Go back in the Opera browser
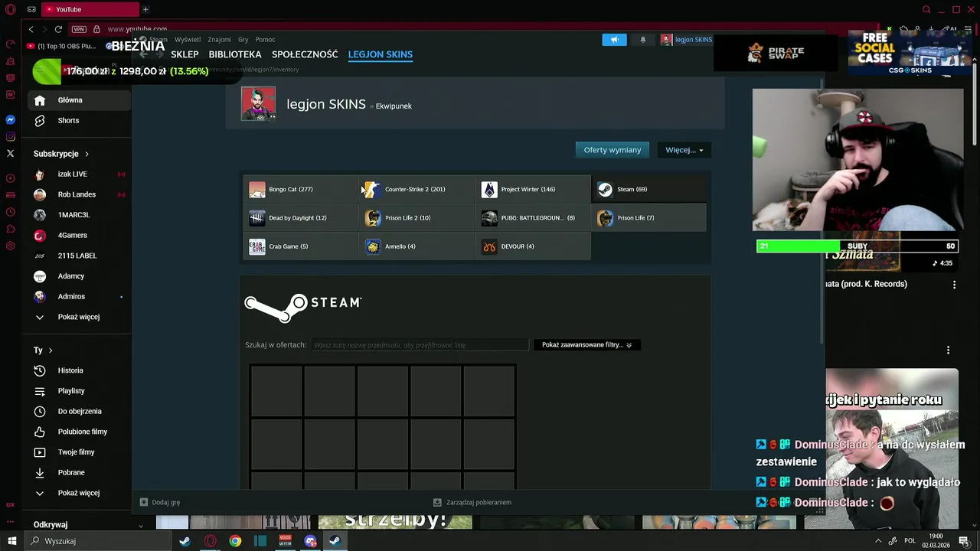Screen dimensions: 980x551 [31, 29]
